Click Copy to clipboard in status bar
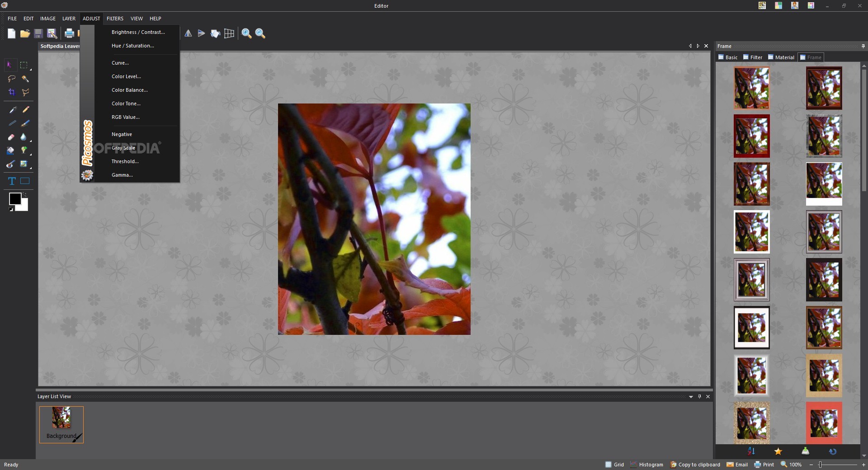Viewport: 868px width, 470px height. click(695, 465)
